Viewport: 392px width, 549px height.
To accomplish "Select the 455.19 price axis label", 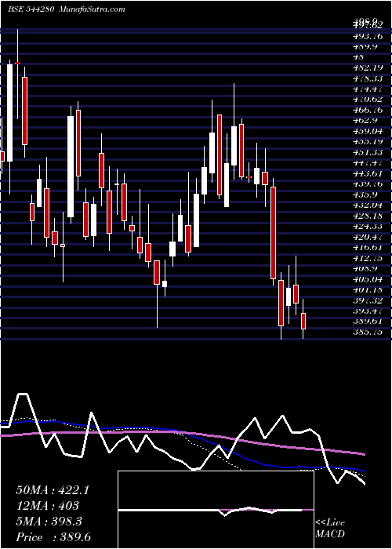I will click(x=368, y=142).
